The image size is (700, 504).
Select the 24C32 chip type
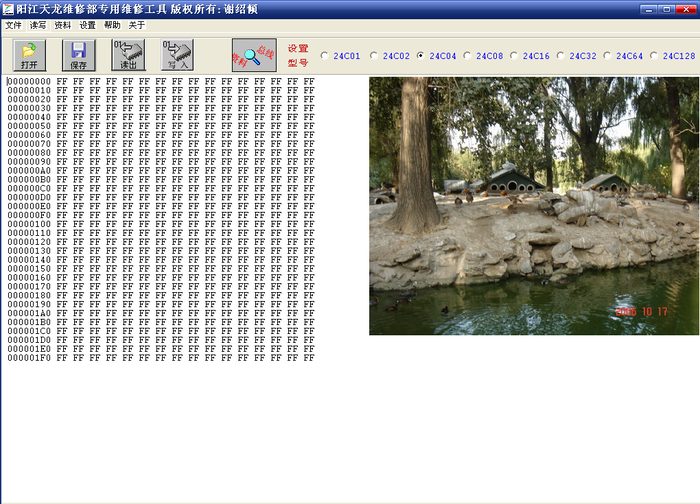click(576, 56)
